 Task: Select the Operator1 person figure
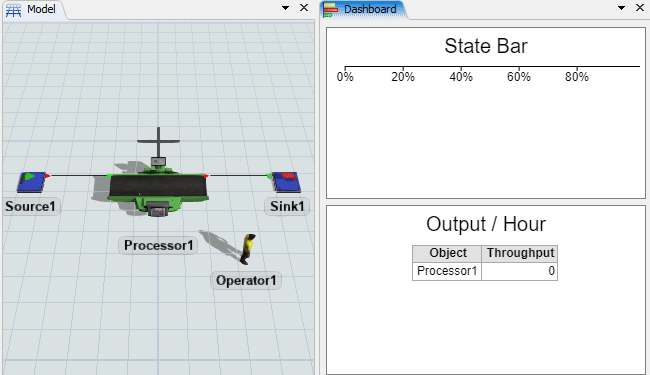click(248, 249)
